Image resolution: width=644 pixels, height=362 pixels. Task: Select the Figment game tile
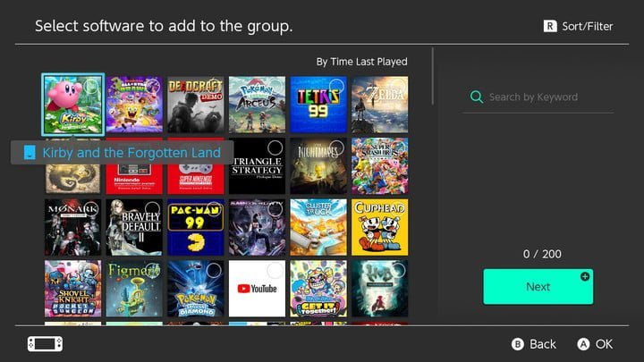click(x=134, y=289)
